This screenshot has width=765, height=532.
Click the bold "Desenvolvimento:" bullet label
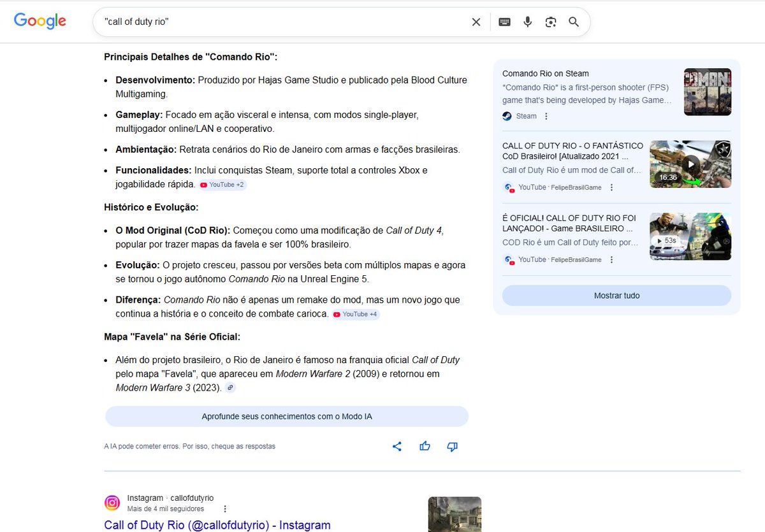(155, 80)
